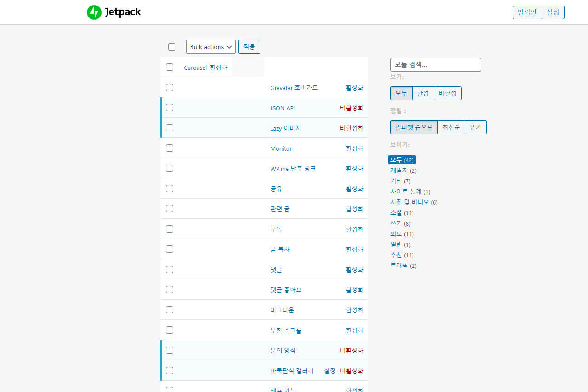Open 설정 for 바둑판식 갤러리
This screenshot has height=392, width=588.
pos(330,371)
